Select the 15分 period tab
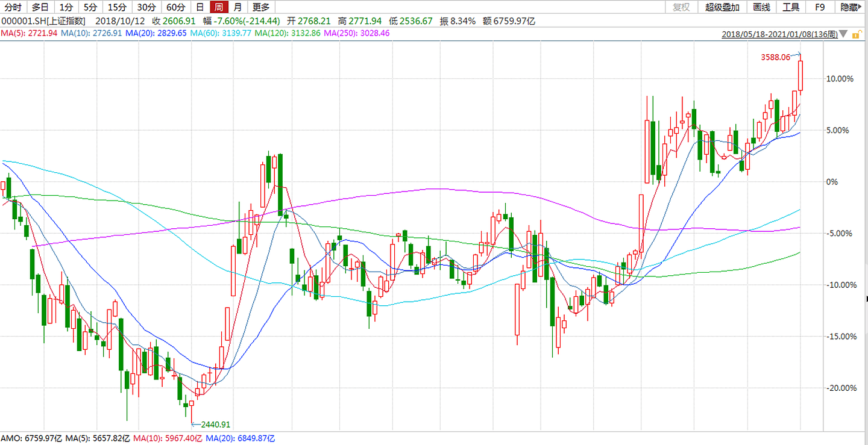Image resolution: width=868 pixels, height=445 pixels. tap(117, 7)
